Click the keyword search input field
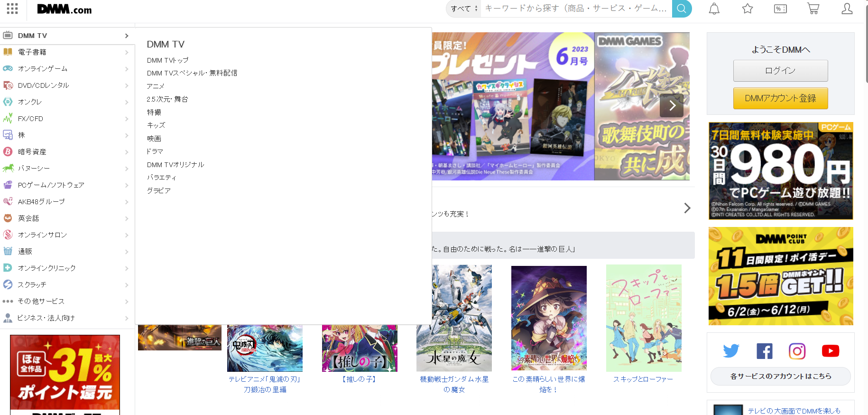Screen dimensions: 868x415 pos(576,9)
